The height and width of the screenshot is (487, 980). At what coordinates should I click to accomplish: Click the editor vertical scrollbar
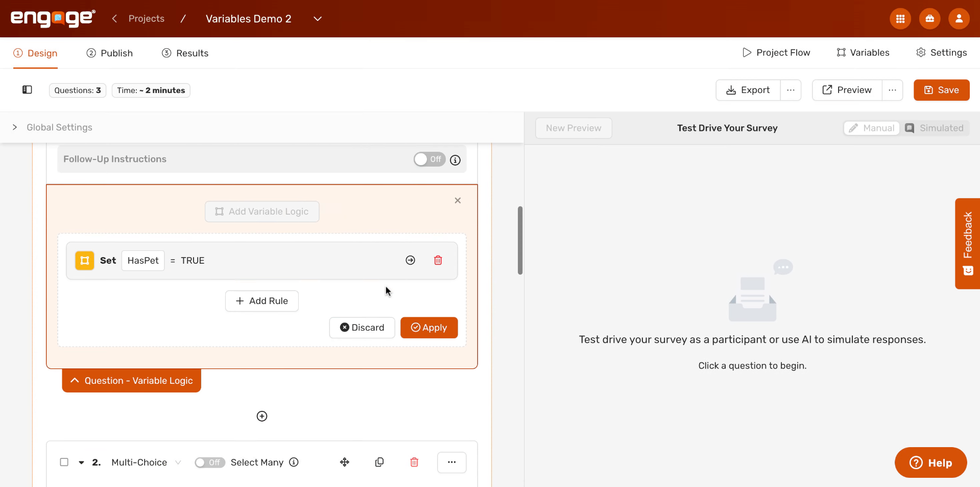tap(520, 240)
